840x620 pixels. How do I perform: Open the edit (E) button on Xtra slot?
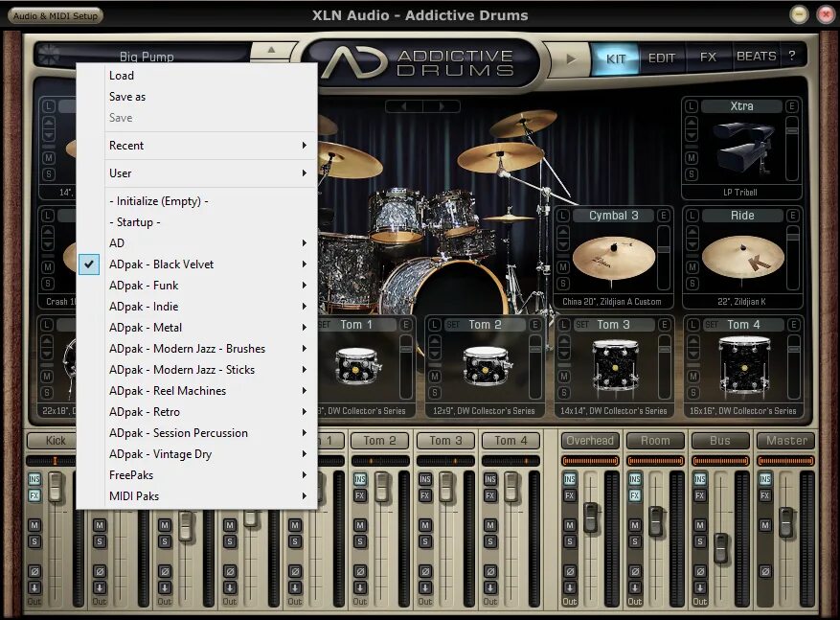pos(791,106)
